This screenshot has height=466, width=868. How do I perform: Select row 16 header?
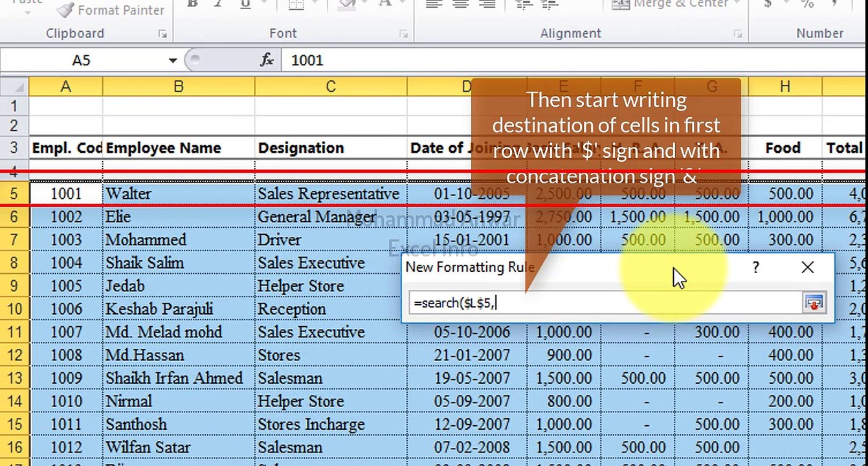(14, 447)
